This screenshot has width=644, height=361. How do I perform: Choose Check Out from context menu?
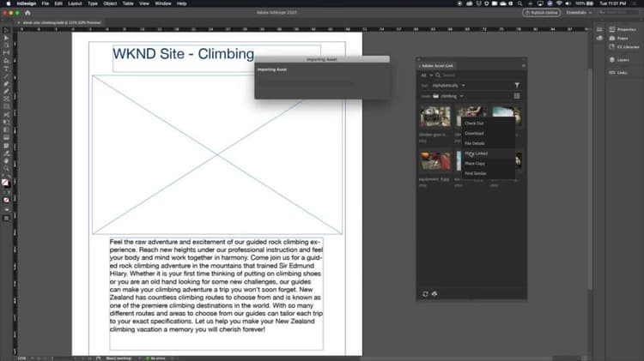[488, 123]
